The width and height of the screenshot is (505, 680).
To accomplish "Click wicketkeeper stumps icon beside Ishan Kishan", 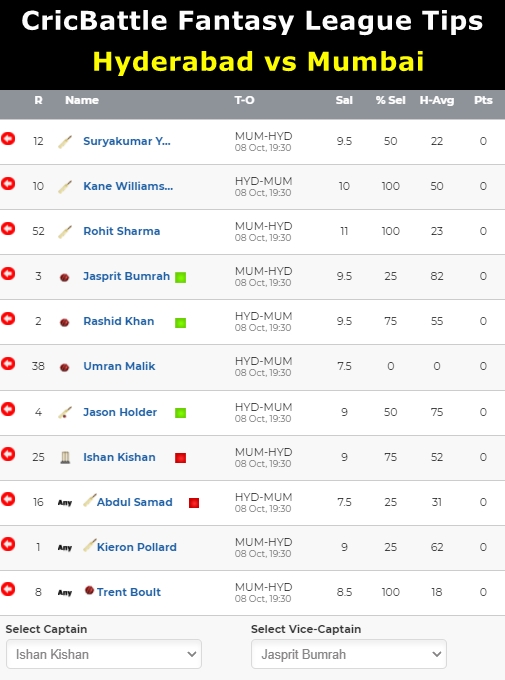I will coord(65,457).
